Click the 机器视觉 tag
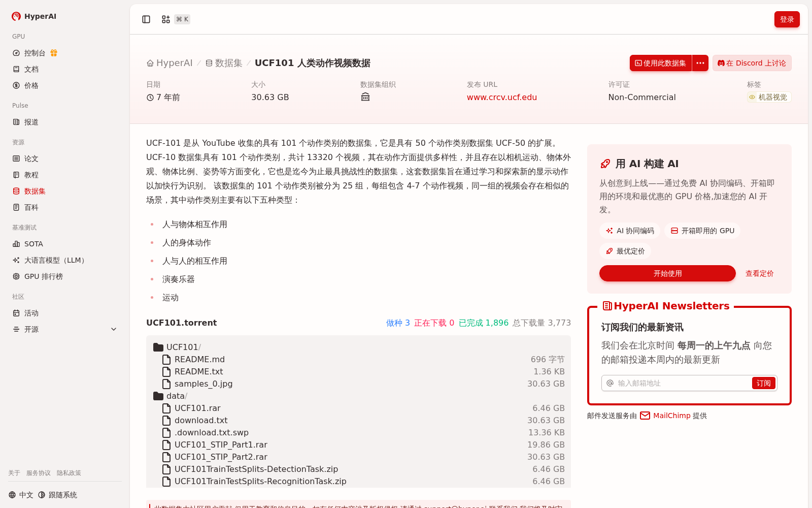812x508 pixels. click(769, 97)
